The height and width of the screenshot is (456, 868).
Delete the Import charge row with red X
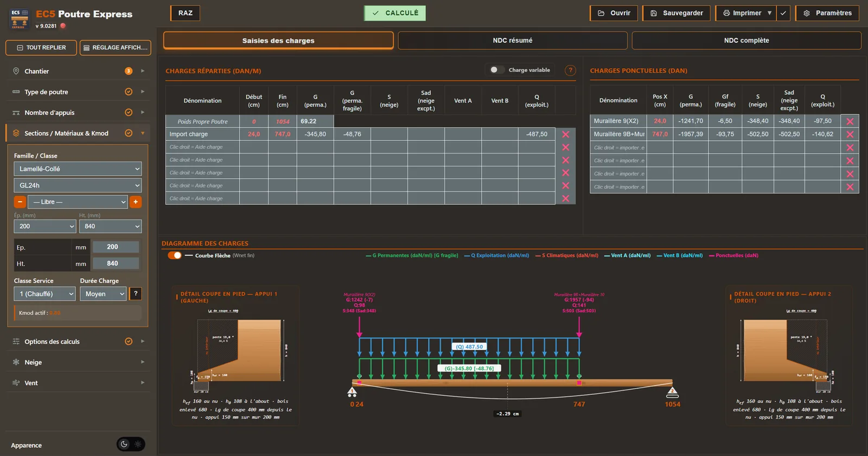pyautogui.click(x=565, y=134)
